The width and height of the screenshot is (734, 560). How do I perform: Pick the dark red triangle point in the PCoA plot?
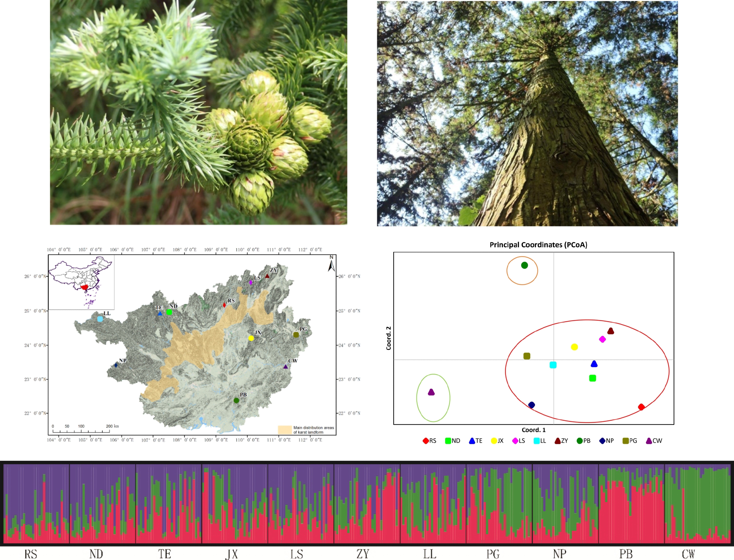(x=611, y=331)
